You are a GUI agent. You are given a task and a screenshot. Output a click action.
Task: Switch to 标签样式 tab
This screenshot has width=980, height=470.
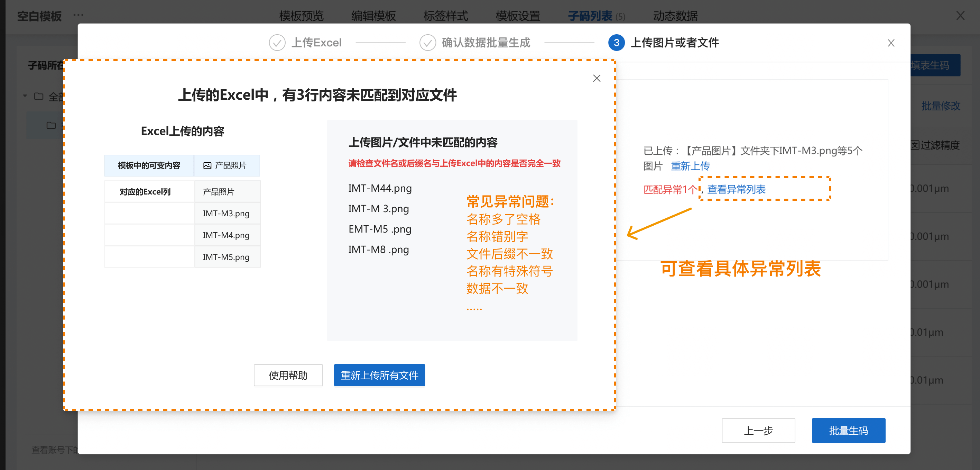(x=446, y=16)
